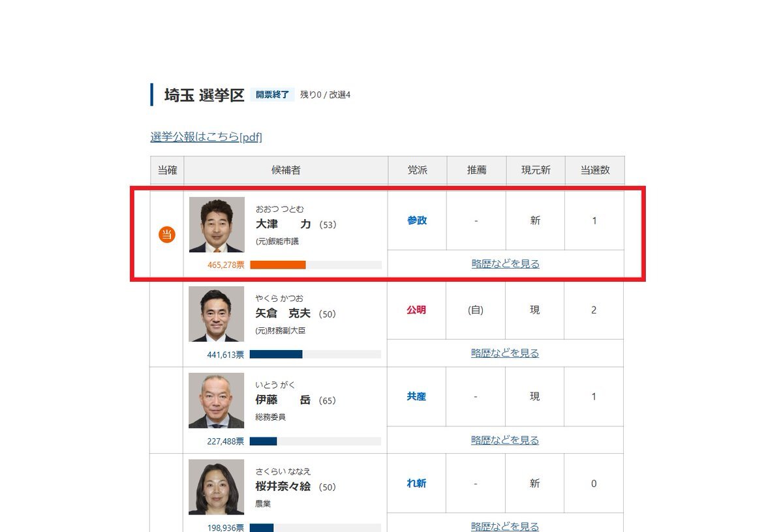Screen dimensions: 783x532
Task: Click the いとう がく reading text
Action: pos(275,385)
